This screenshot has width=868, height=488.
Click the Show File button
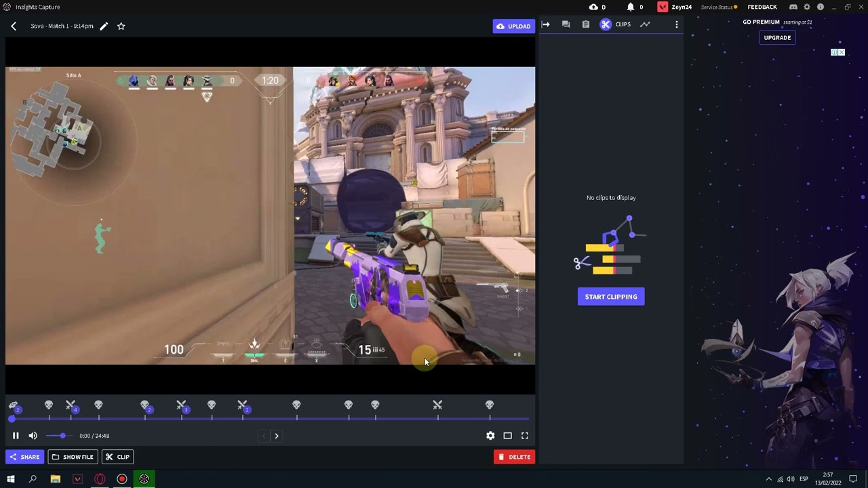[x=73, y=457]
